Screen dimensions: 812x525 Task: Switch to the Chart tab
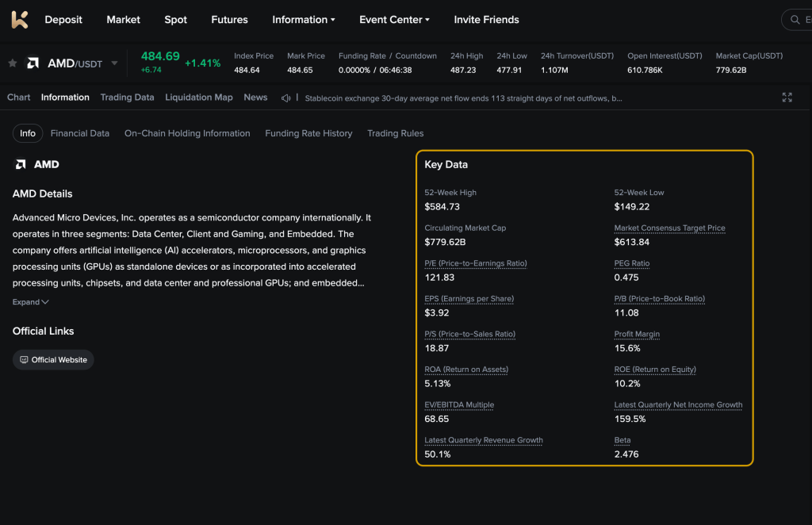(x=19, y=98)
